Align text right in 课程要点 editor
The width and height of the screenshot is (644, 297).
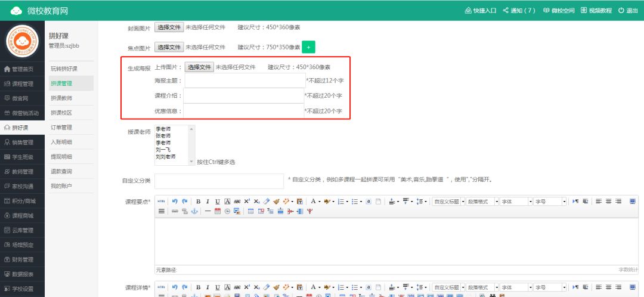point(618,202)
